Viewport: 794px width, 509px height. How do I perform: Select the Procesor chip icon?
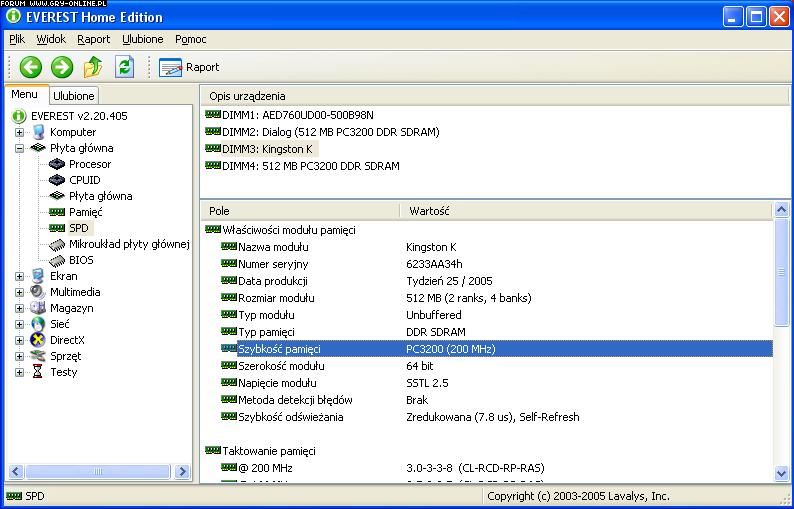[x=57, y=164]
